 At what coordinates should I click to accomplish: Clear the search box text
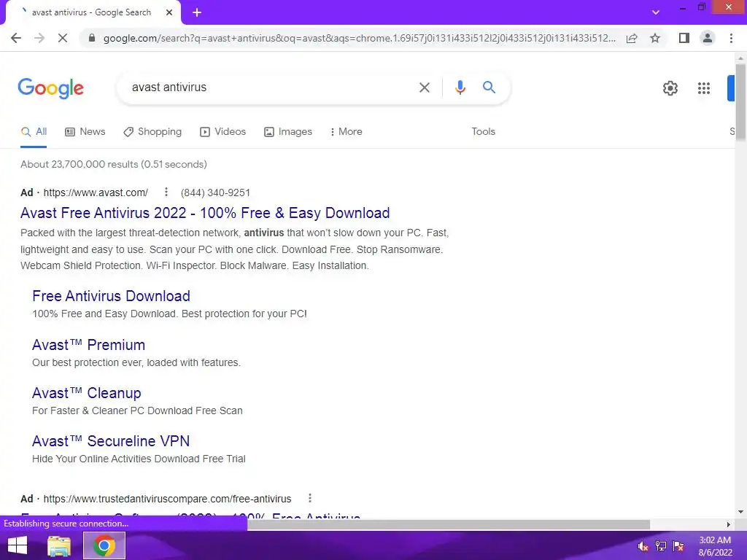click(424, 87)
